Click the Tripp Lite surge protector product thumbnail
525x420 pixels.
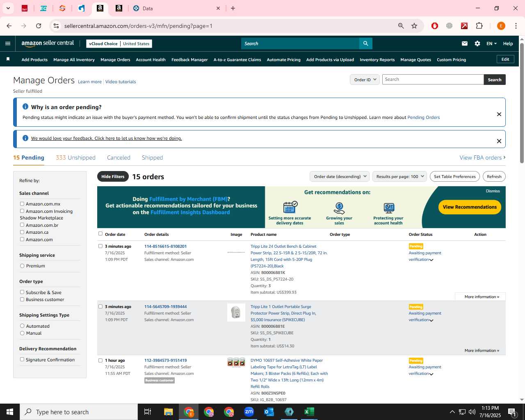(236, 313)
